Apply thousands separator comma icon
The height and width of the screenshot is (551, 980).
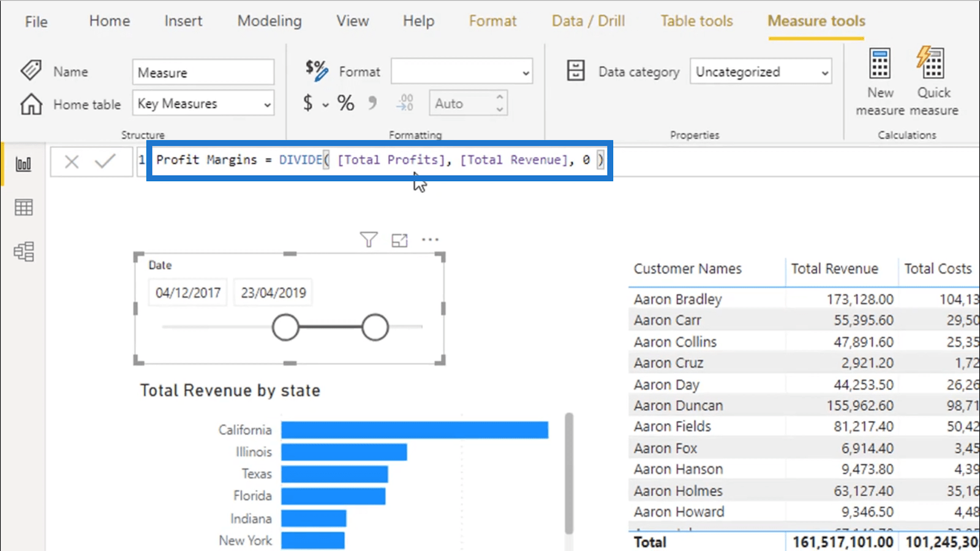point(372,103)
